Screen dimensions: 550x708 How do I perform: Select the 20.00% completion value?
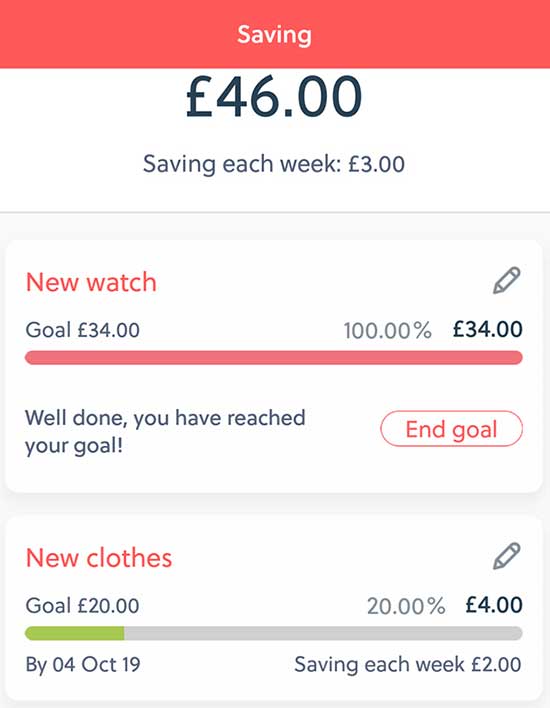[406, 606]
